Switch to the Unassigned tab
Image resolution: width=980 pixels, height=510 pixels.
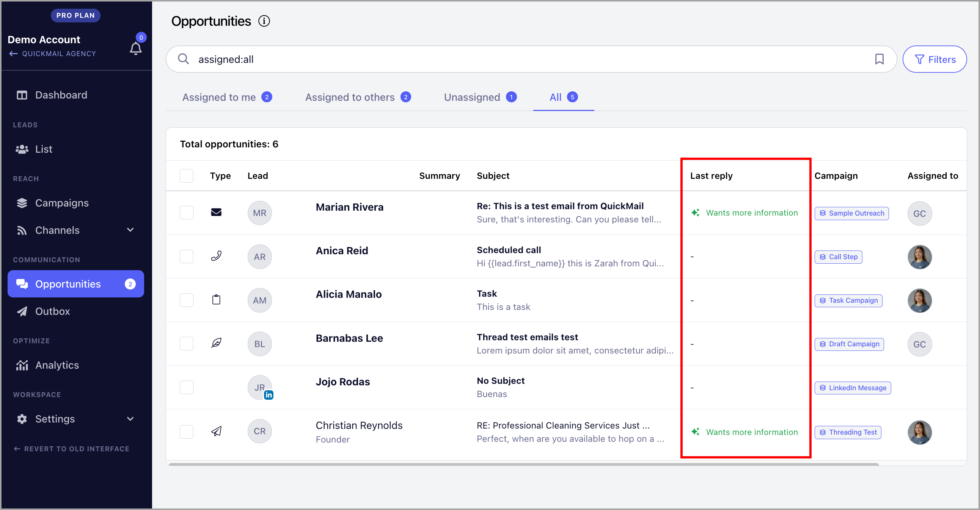480,97
